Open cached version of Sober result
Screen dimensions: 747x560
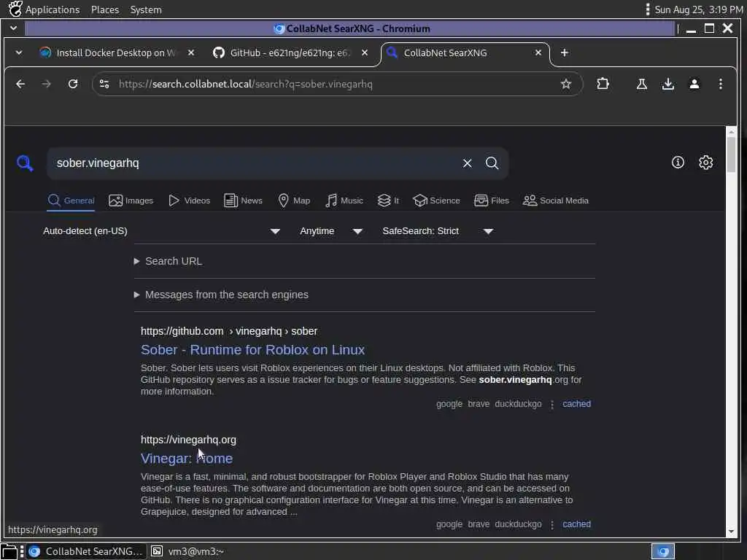click(576, 404)
